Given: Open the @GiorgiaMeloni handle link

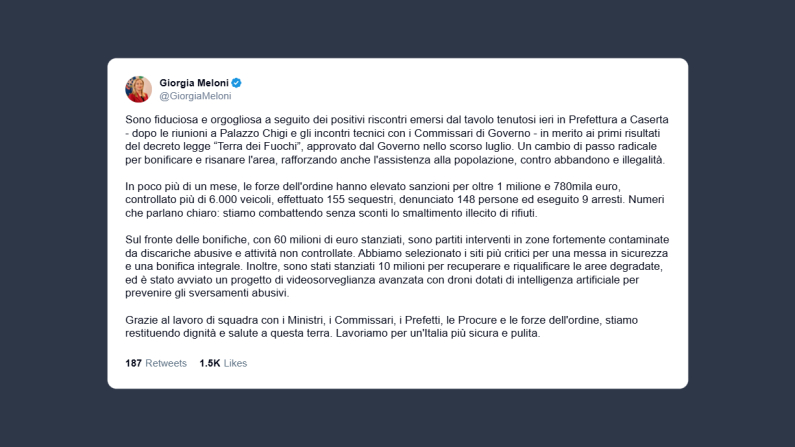Looking at the screenshot, I should point(195,96).
